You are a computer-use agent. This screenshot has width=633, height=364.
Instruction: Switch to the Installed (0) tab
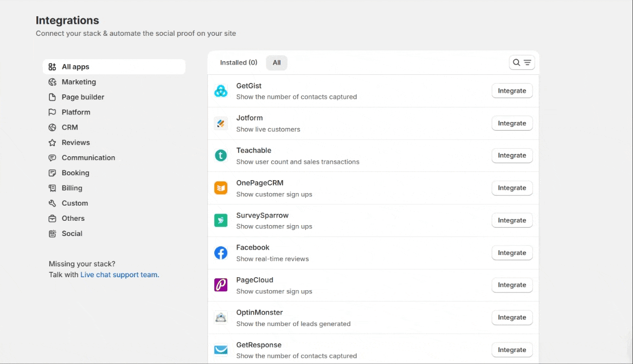click(238, 63)
